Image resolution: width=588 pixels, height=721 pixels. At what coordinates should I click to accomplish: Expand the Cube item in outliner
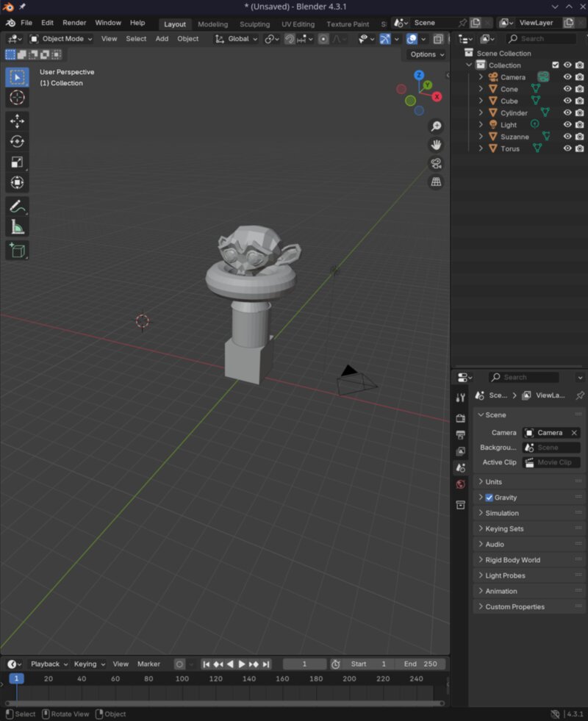pyautogui.click(x=481, y=101)
